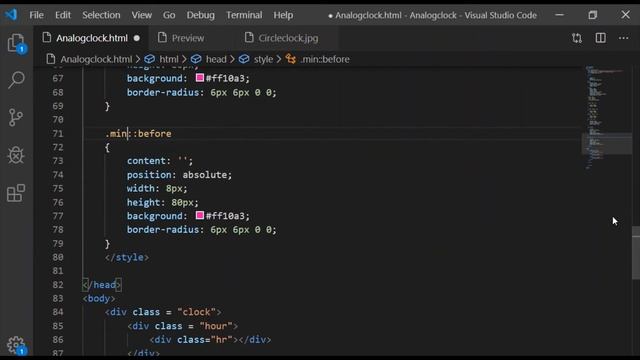Image resolution: width=640 pixels, height=360 pixels.
Task: Open the Go menu
Action: pyautogui.click(x=169, y=15)
